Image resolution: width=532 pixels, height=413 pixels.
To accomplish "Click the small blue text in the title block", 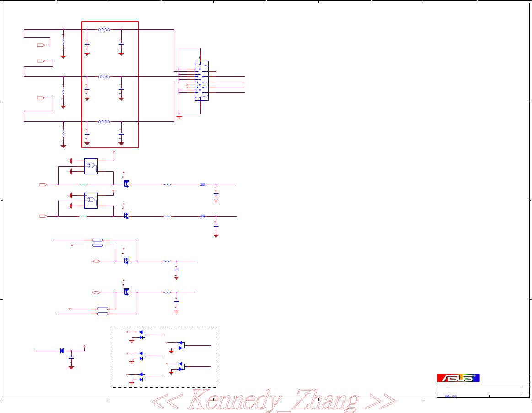I will click(451, 397).
